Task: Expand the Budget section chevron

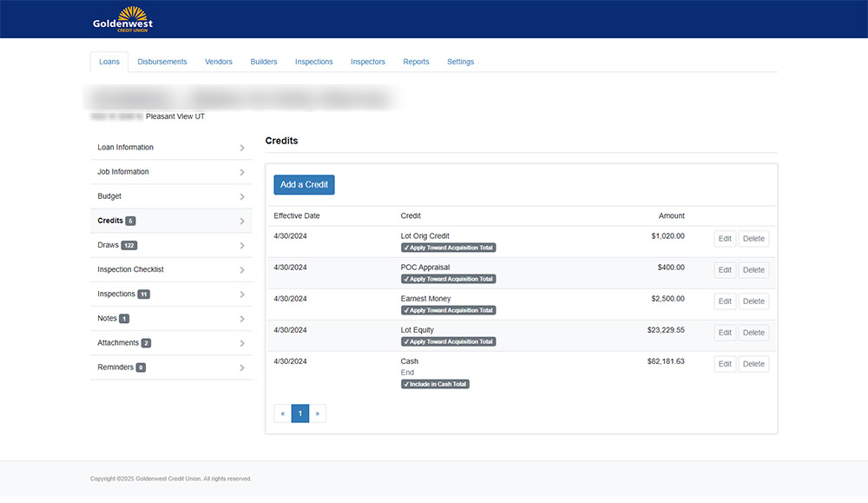Action: coord(242,197)
